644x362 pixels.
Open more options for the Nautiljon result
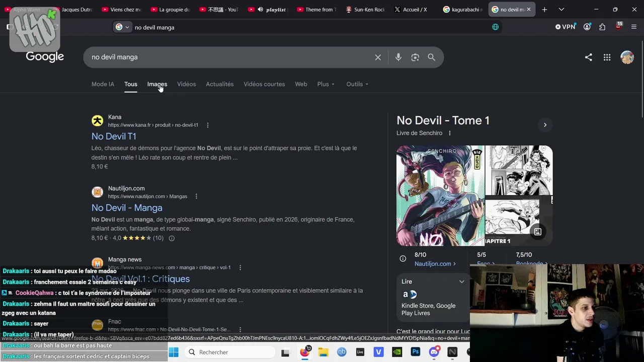[x=196, y=197]
